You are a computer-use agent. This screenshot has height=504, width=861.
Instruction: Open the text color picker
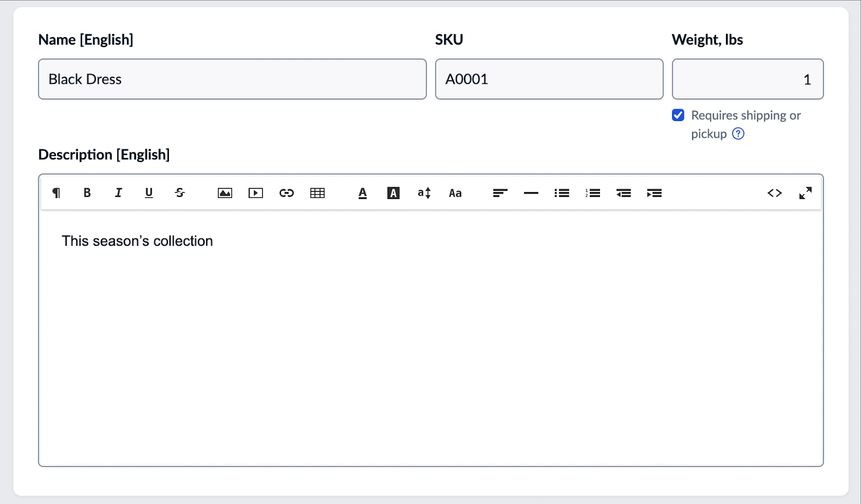363,193
